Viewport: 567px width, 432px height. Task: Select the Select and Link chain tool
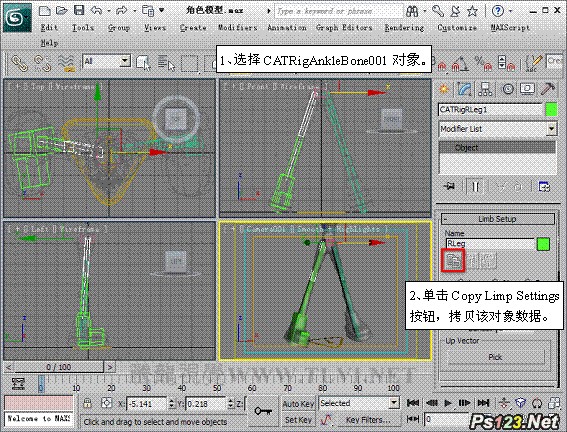[x=20, y=63]
